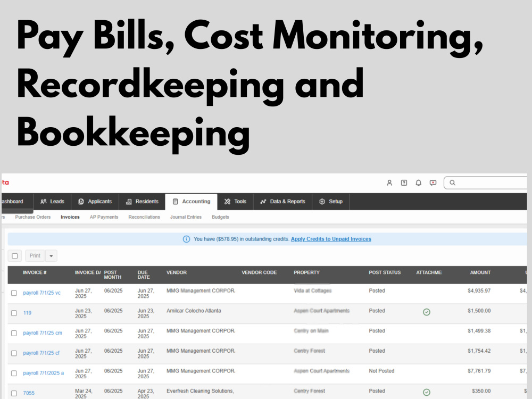
Task: Click the Applicants document icon
Action: tap(81, 202)
